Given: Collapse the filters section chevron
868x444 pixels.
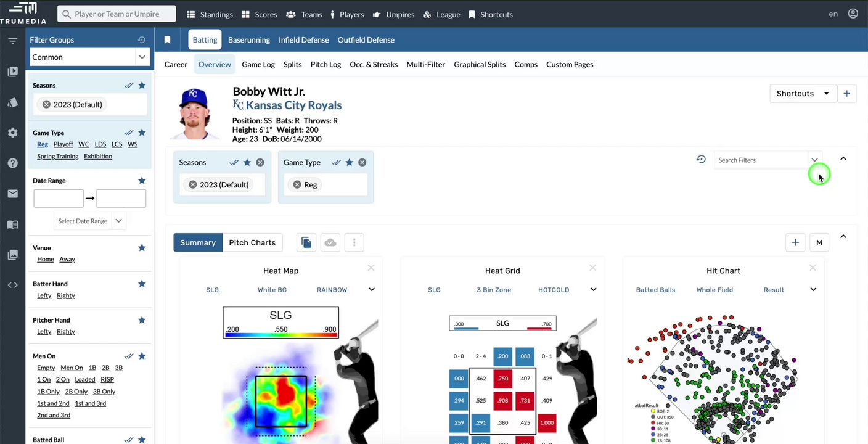Looking at the screenshot, I should pos(843,159).
